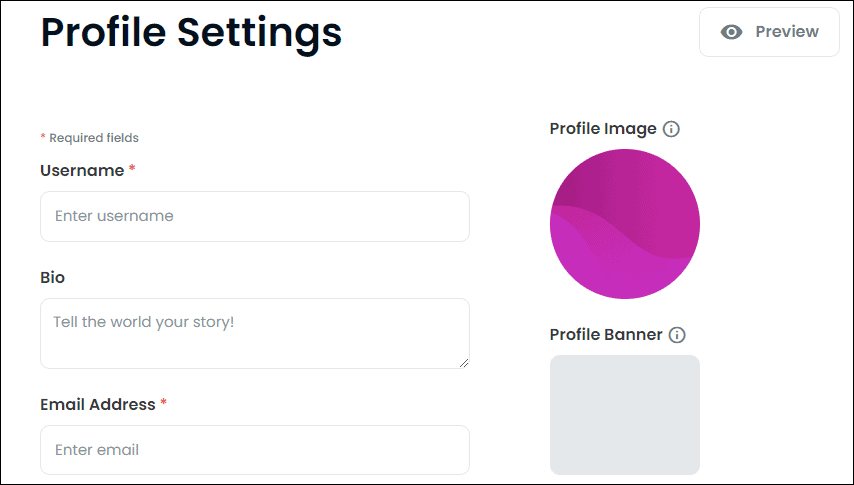Click the Bio textarea resize handle
The height and width of the screenshot is (485, 854).
coord(463,362)
